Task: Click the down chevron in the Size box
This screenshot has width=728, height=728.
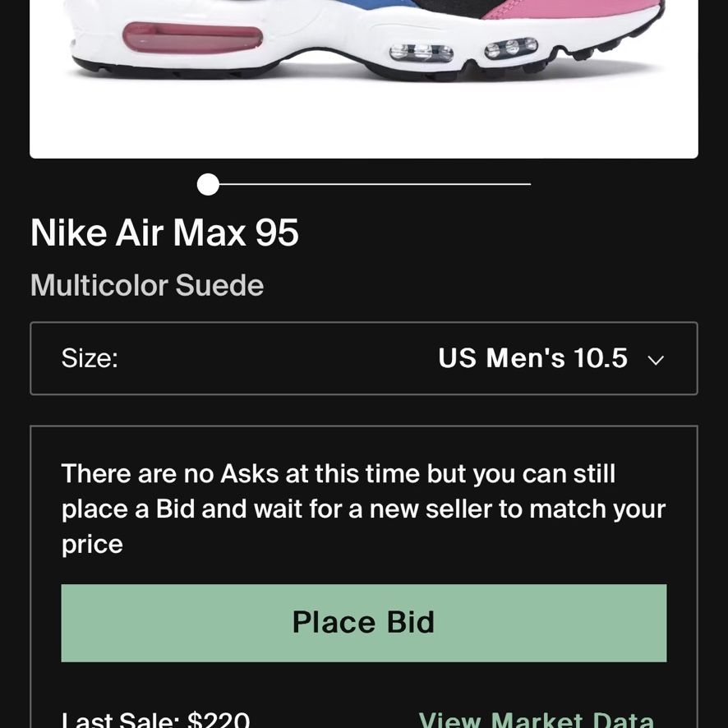Action: click(655, 360)
